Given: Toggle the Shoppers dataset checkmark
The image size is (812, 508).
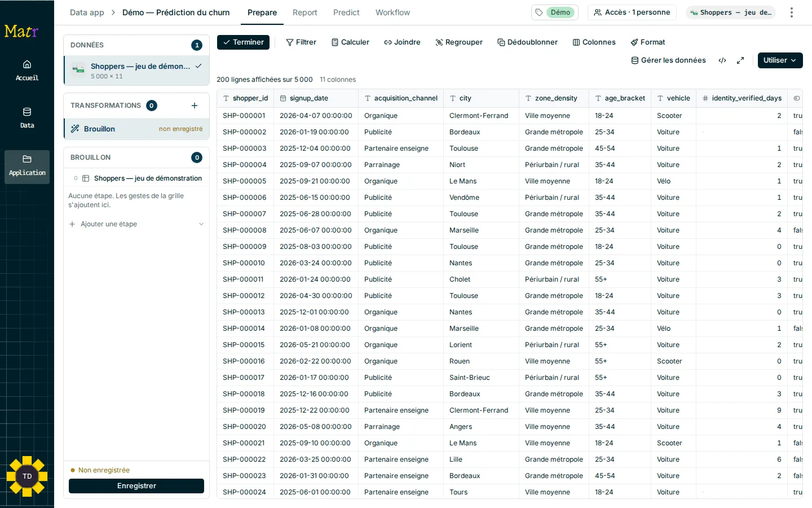Looking at the screenshot, I should pyautogui.click(x=198, y=66).
